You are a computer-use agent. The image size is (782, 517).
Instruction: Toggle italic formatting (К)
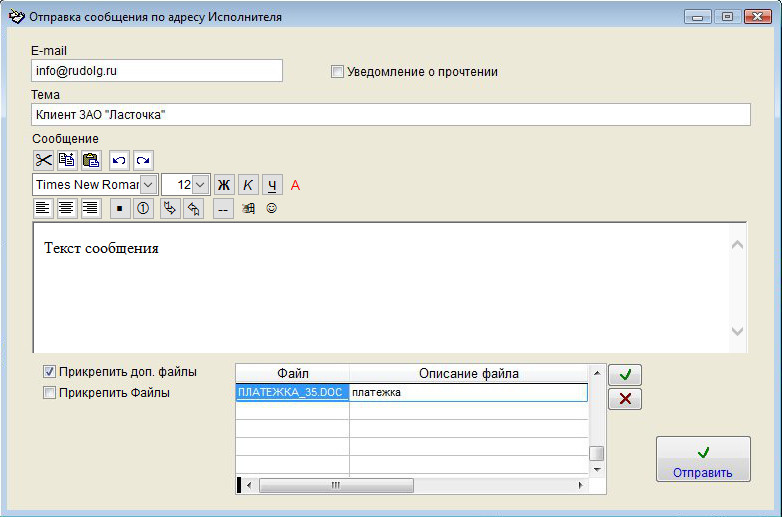pos(248,185)
